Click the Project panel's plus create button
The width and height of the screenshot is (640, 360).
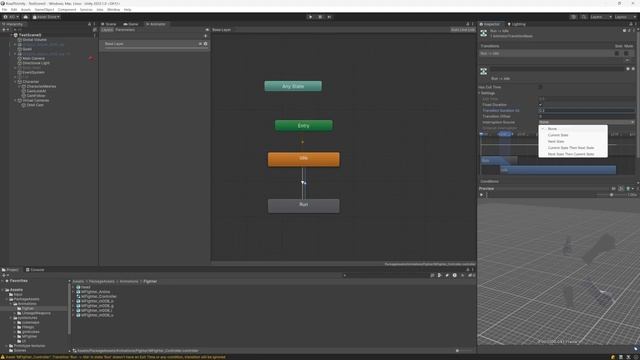point(4,276)
